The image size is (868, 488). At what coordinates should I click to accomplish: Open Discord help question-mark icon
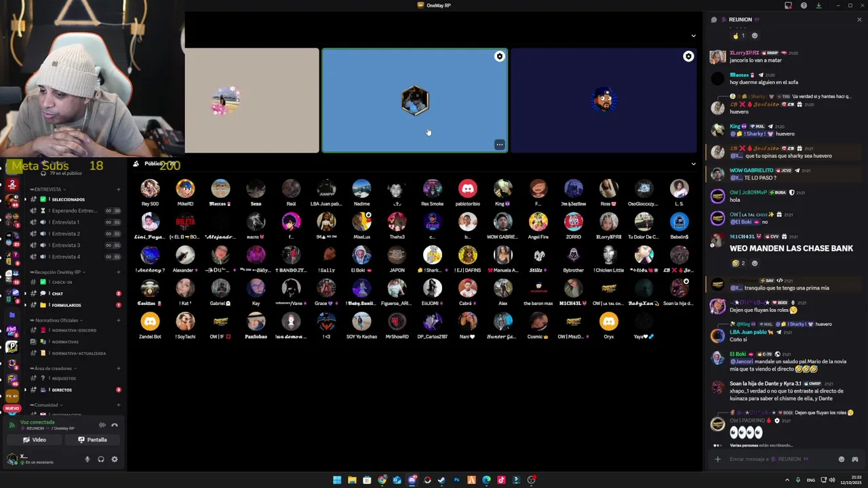(804, 5)
